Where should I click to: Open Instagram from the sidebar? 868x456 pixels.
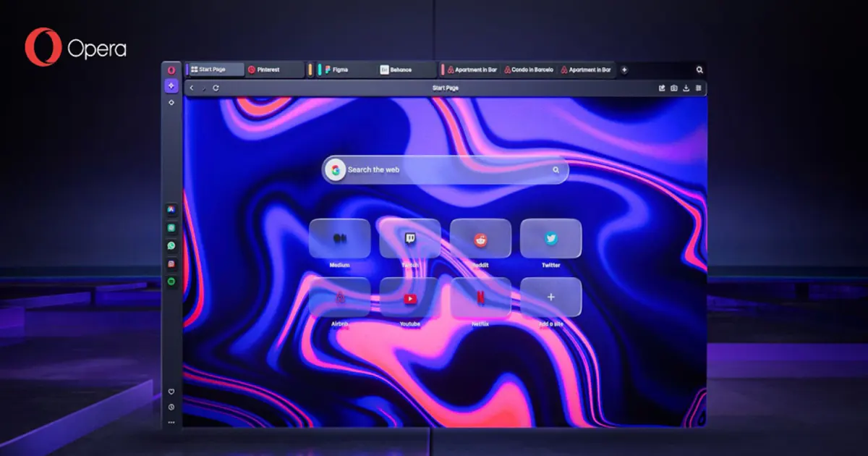(x=171, y=264)
